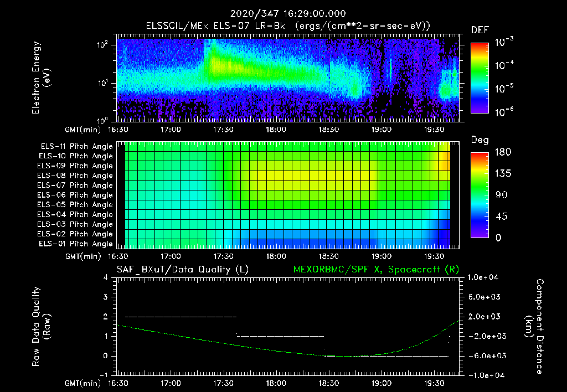
Task: Click the 90 label on Deg scale
Action: [502, 195]
